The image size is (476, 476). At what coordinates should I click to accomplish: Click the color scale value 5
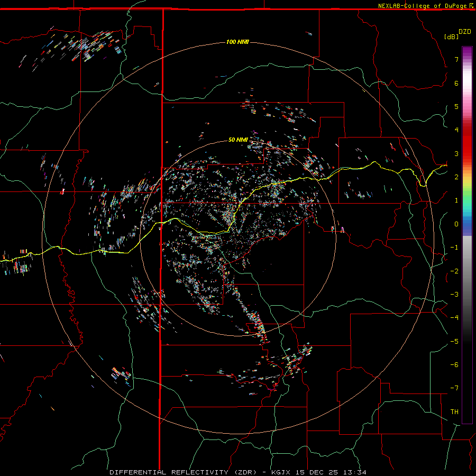[456, 106]
